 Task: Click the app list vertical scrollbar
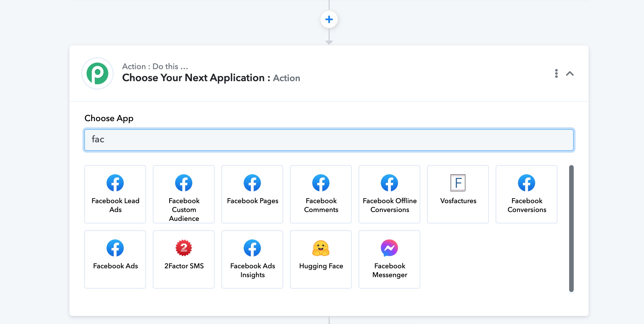point(571,229)
